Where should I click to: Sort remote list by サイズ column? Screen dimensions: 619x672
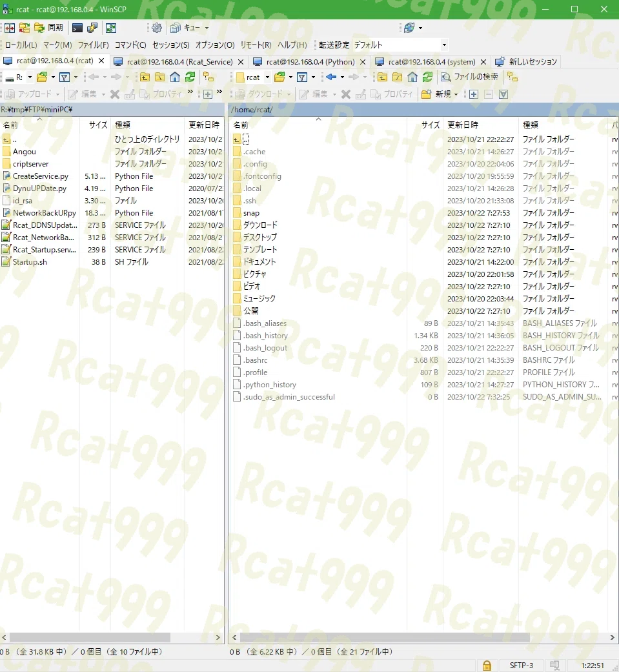click(x=424, y=125)
